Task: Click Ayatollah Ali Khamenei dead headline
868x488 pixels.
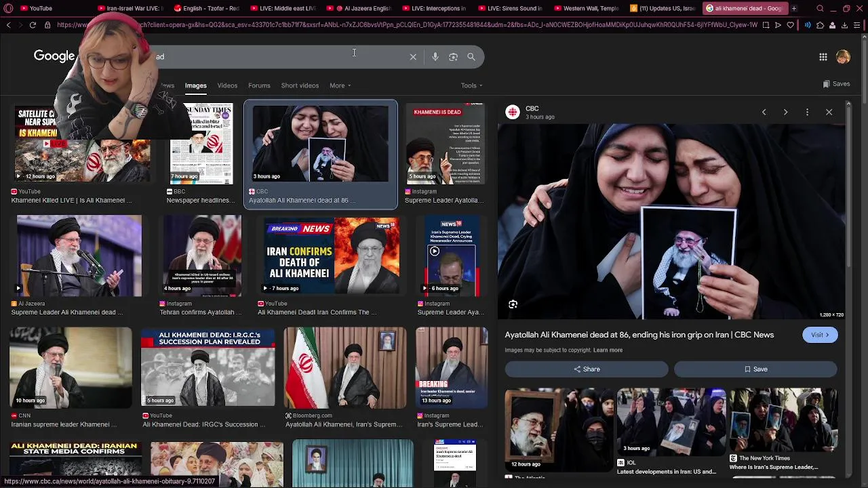Action: click(x=639, y=335)
